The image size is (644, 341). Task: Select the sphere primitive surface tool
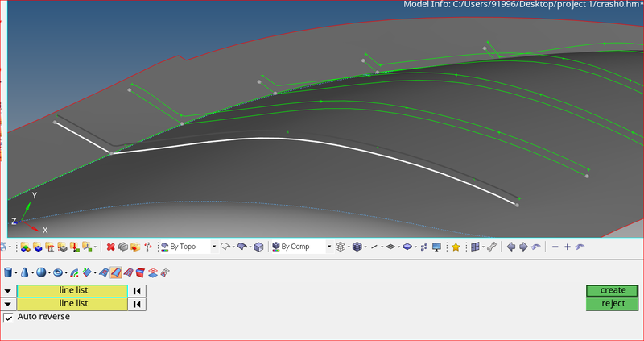click(41, 272)
